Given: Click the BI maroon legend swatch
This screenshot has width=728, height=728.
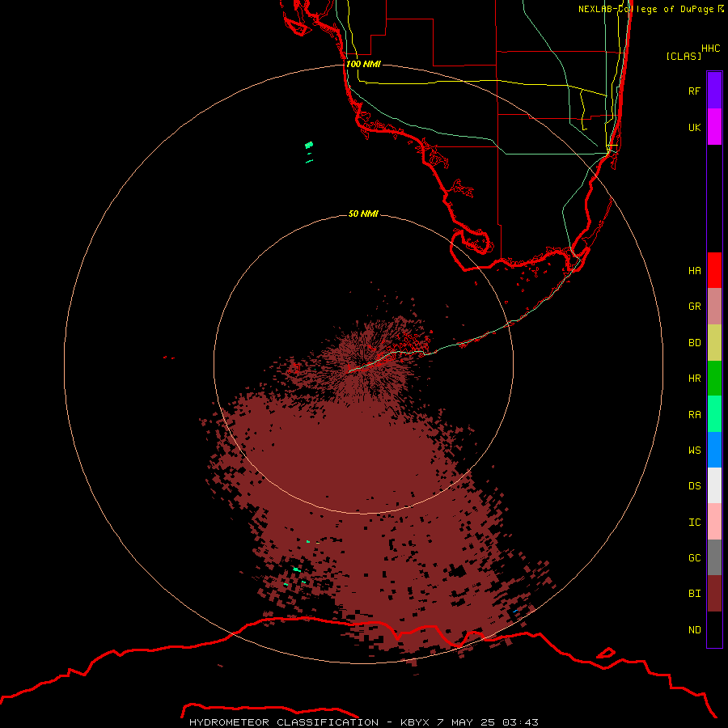Looking at the screenshot, I should click(714, 594).
